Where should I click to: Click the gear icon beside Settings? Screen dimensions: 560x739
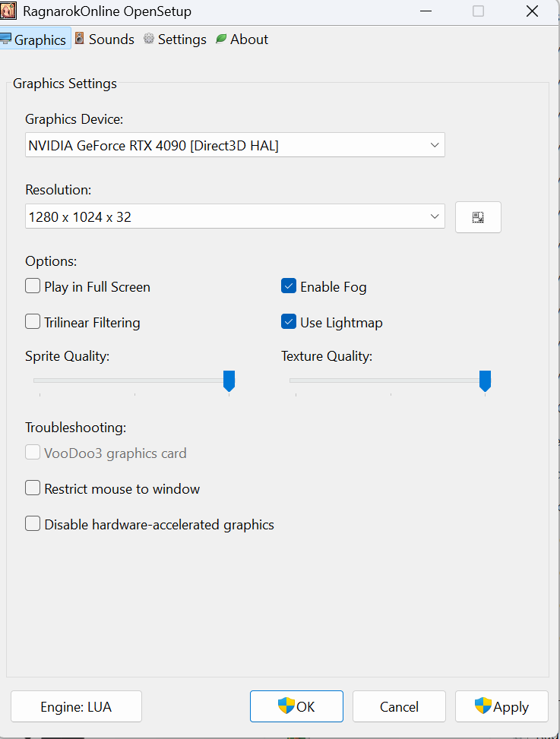tap(148, 39)
